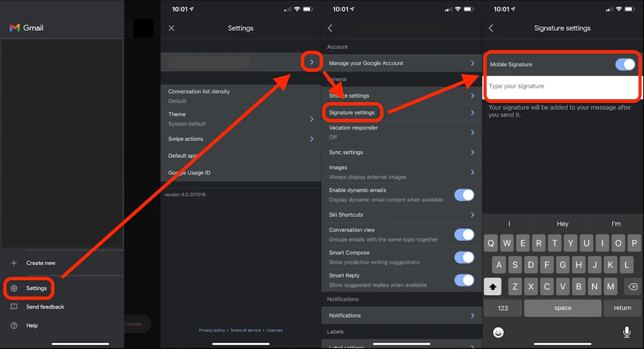Open the Privacy policy link

point(211,330)
